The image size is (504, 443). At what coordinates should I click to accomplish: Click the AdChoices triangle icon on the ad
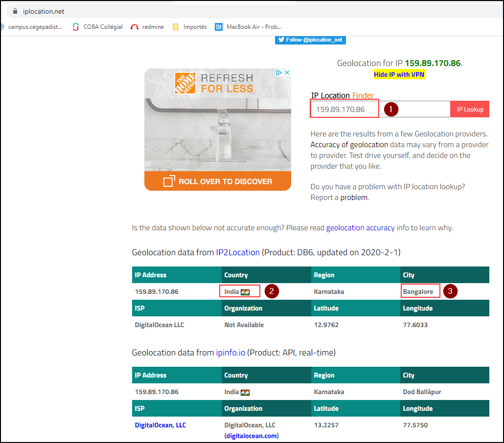point(278,72)
